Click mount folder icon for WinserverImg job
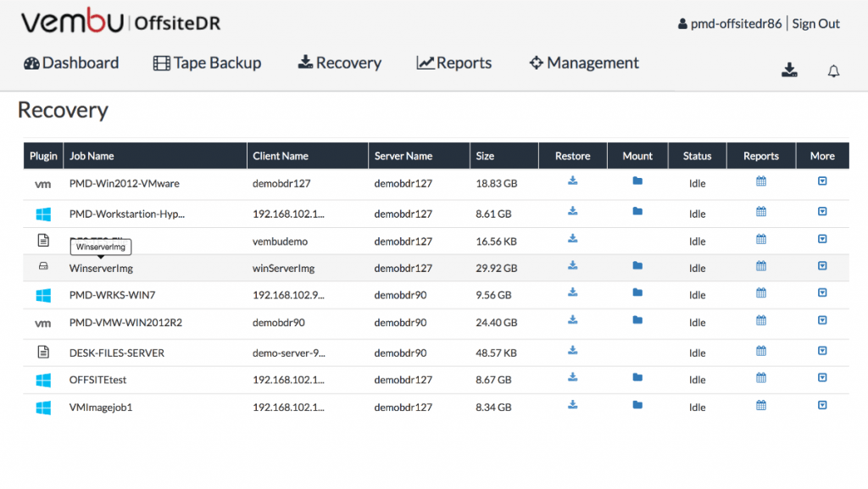The height and width of the screenshot is (489, 868). pos(637,266)
